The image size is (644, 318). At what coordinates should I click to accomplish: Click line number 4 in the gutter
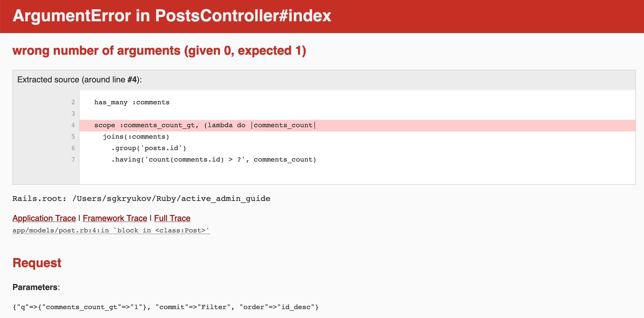coord(73,125)
